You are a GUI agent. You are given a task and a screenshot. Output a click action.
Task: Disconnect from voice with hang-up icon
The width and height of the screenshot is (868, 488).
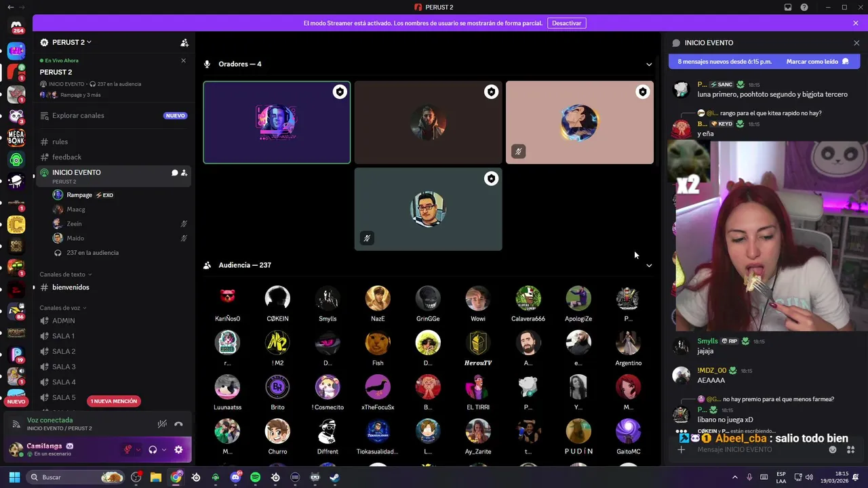tap(178, 424)
